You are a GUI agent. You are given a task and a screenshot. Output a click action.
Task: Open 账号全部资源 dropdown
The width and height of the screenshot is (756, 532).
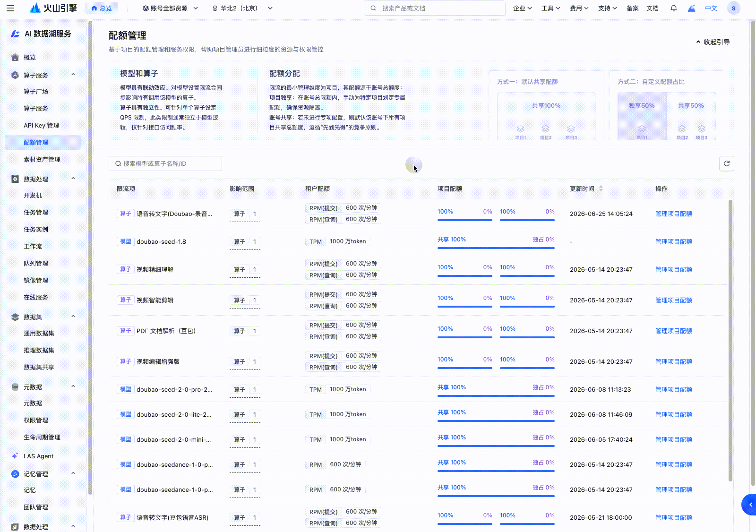(170, 8)
